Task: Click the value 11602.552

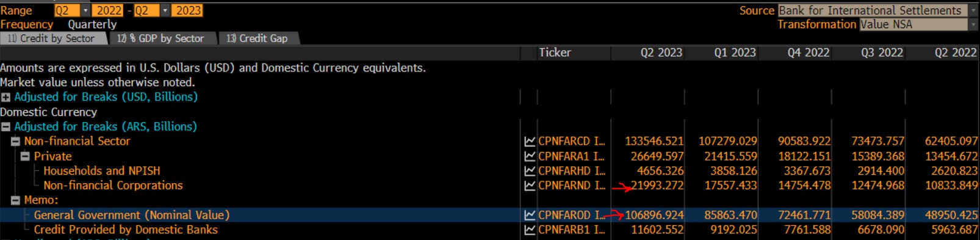Action: click(x=657, y=230)
